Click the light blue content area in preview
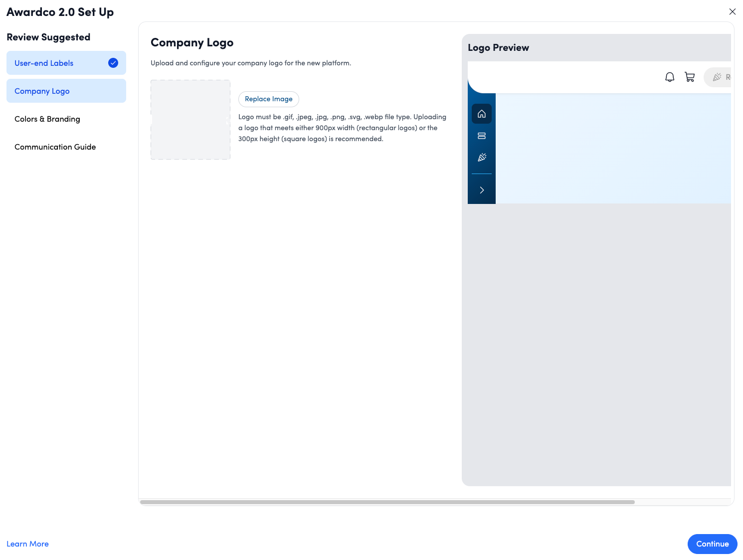 click(613, 149)
